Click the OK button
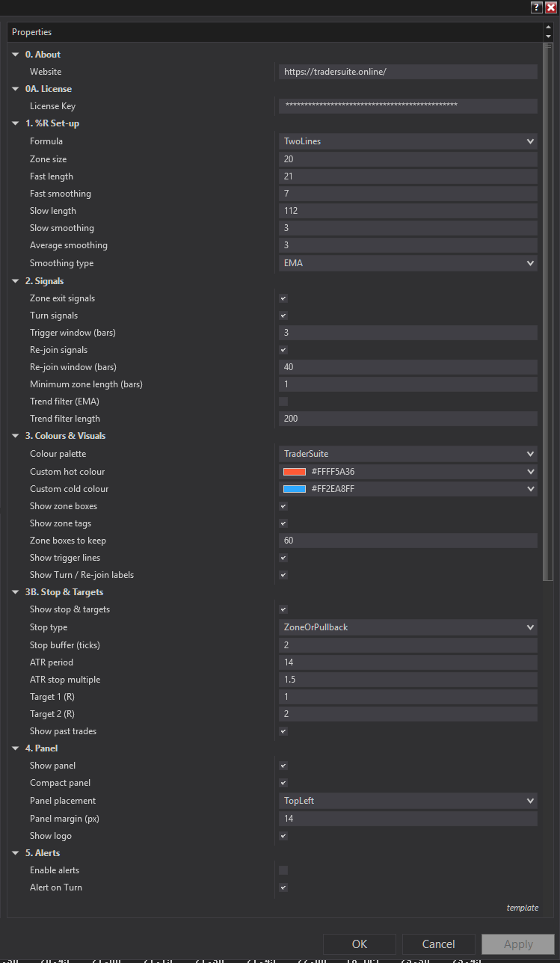560x963 pixels. pyautogui.click(x=360, y=944)
